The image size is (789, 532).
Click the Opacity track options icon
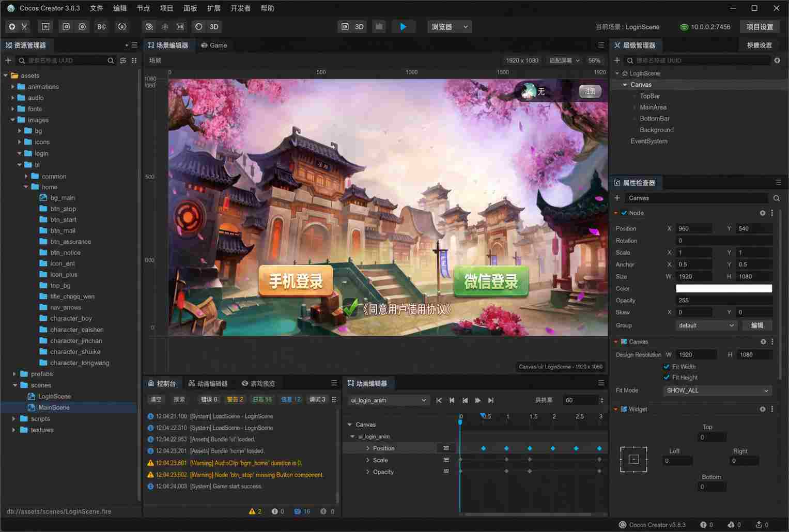coord(446,472)
